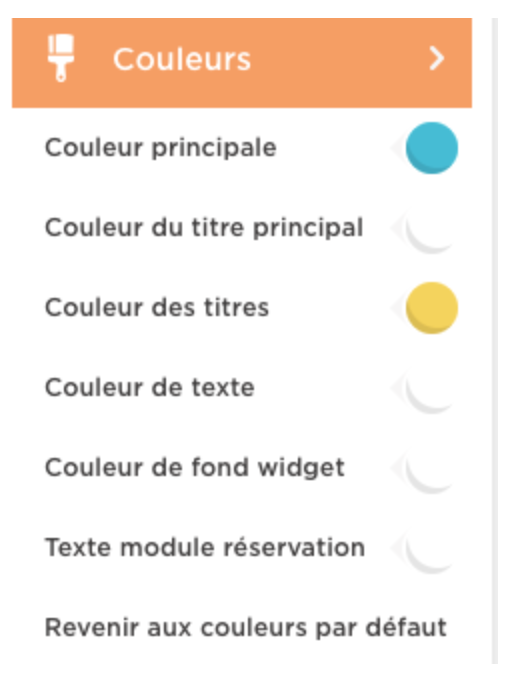Click the small arrow beside the blue swatch
514x682 pixels.
tap(397, 148)
